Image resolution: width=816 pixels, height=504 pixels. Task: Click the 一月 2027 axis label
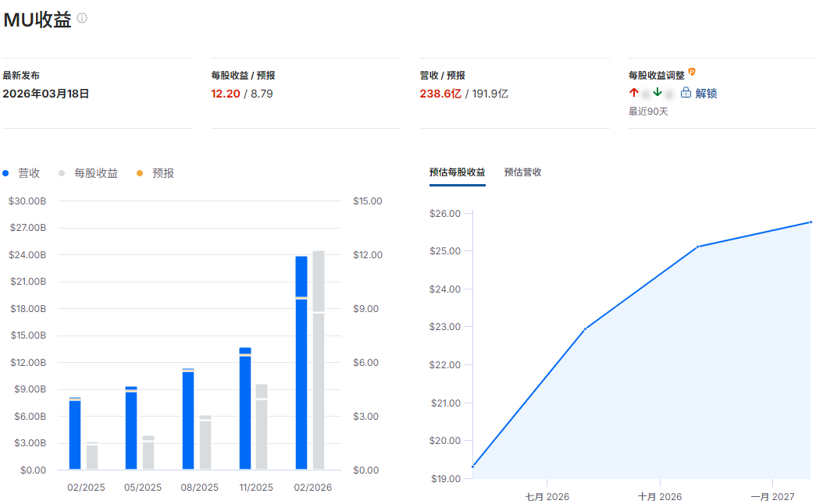pos(772,497)
